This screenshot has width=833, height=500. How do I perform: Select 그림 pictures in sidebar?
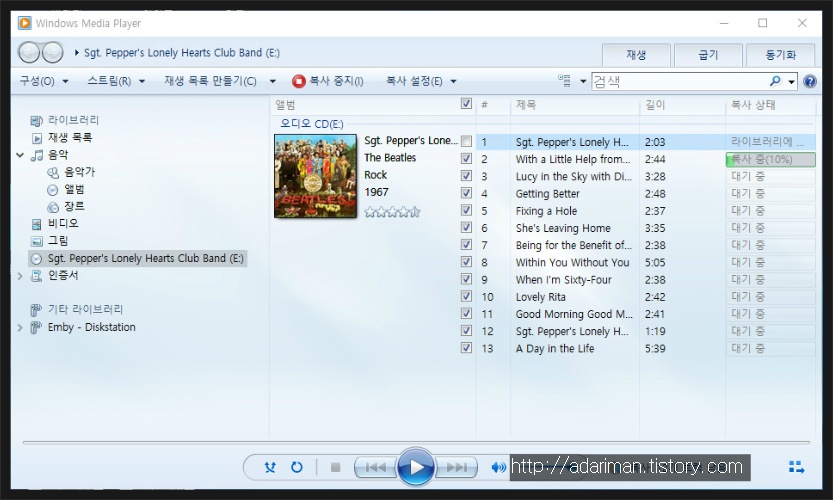coord(57,241)
